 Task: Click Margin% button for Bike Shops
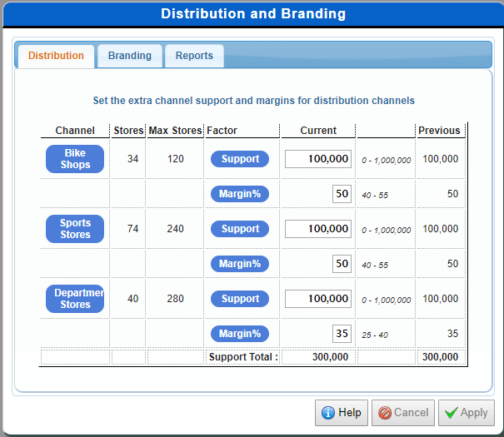pyautogui.click(x=240, y=194)
